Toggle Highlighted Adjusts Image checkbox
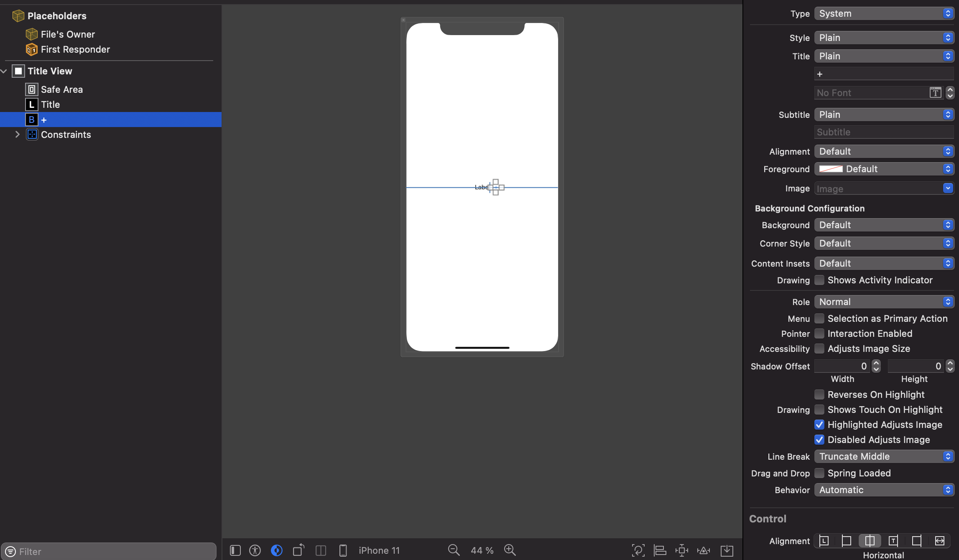The image size is (959, 560). click(x=819, y=424)
